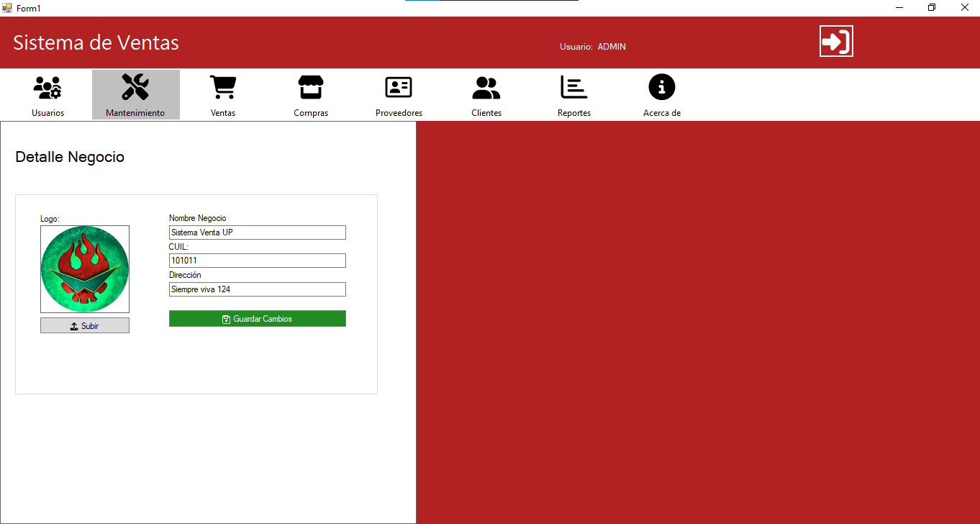Restore down the Form1 window
980x524 pixels.
tap(932, 8)
